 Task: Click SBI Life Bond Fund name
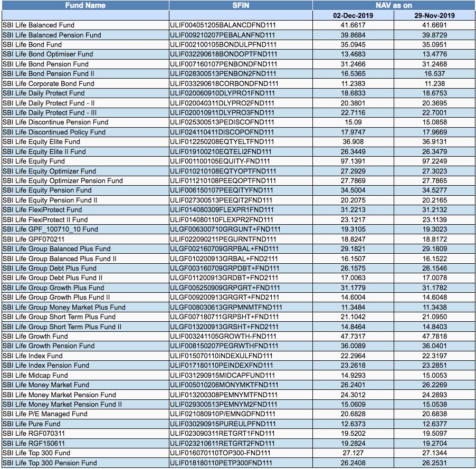(x=32, y=45)
